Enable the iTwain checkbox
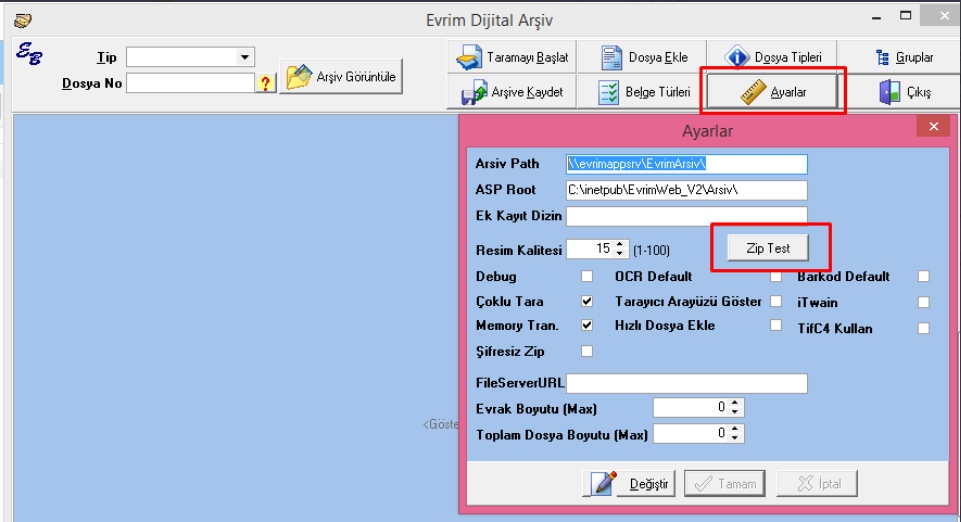This screenshot has width=961, height=522. [924, 302]
